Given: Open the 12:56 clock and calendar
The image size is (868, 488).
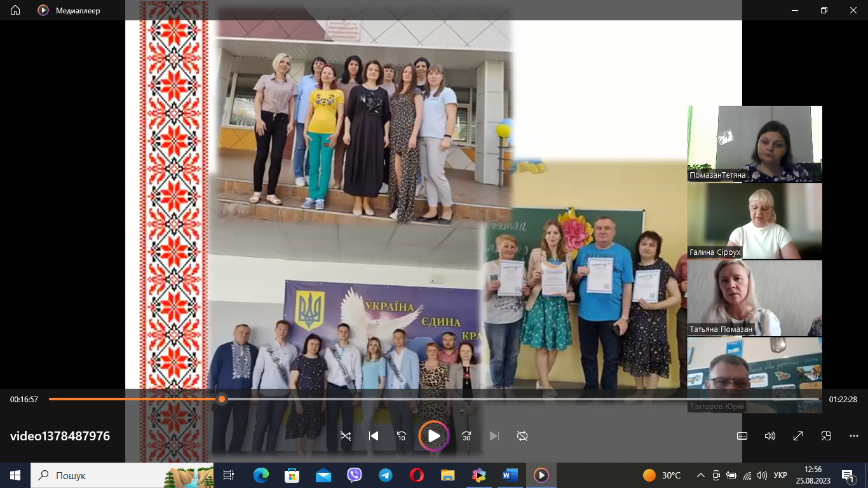Looking at the screenshot, I should click(813, 475).
